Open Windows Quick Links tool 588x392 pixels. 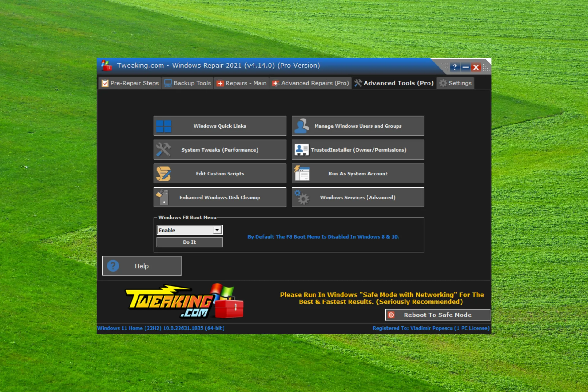[x=220, y=126]
